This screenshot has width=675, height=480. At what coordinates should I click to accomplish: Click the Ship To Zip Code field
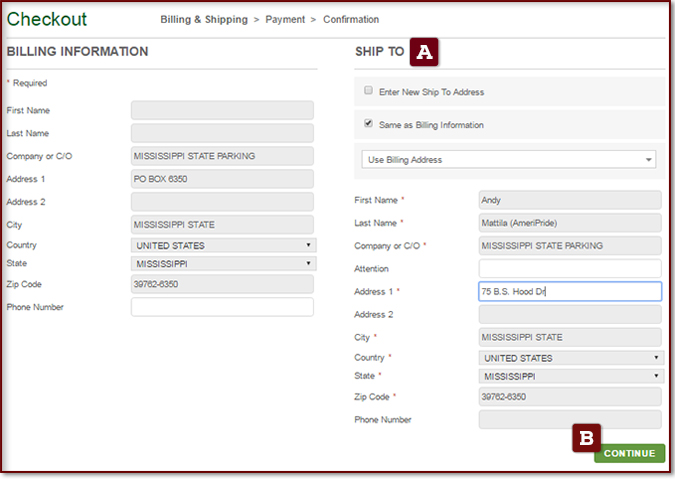click(570, 397)
